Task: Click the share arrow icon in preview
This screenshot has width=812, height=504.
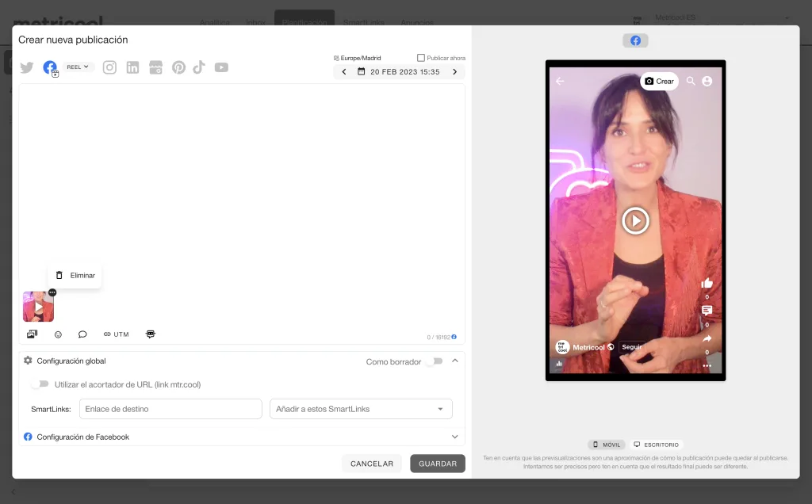Action: [707, 338]
